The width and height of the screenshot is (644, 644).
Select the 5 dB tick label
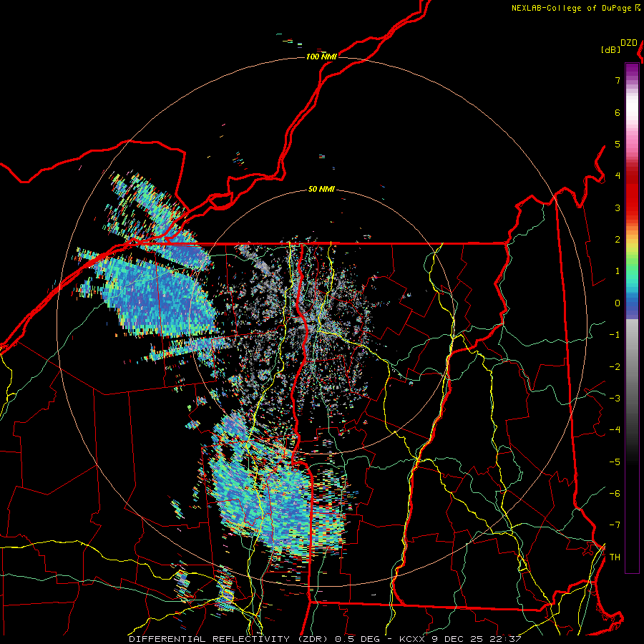click(618, 144)
